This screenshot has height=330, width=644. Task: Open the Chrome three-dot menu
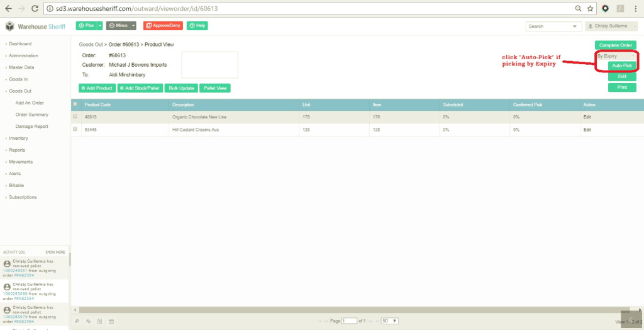click(635, 9)
